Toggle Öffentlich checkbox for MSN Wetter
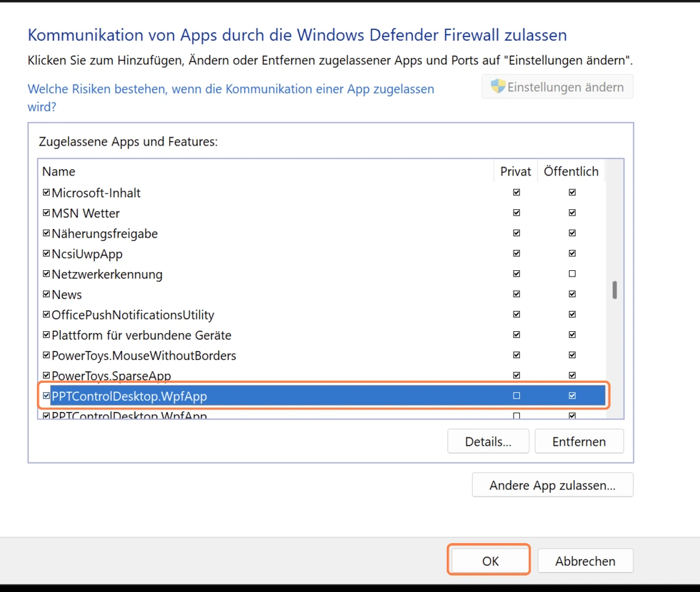Image resolution: width=700 pixels, height=592 pixels. (x=572, y=213)
